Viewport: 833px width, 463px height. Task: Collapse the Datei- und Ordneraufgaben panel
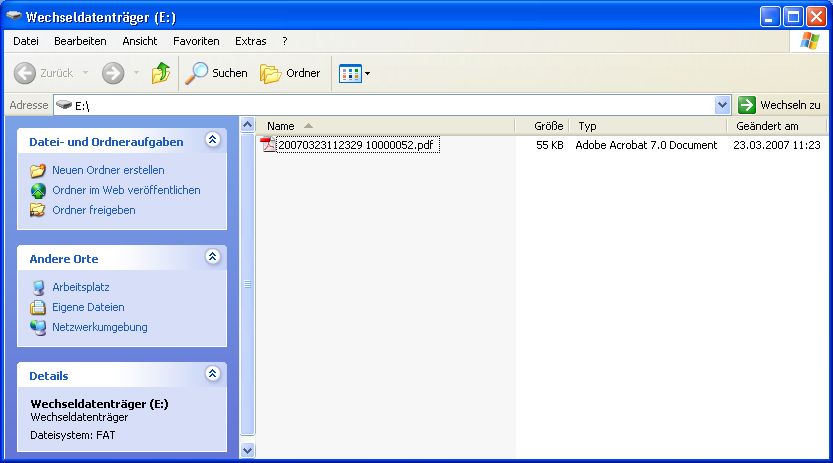[x=212, y=140]
